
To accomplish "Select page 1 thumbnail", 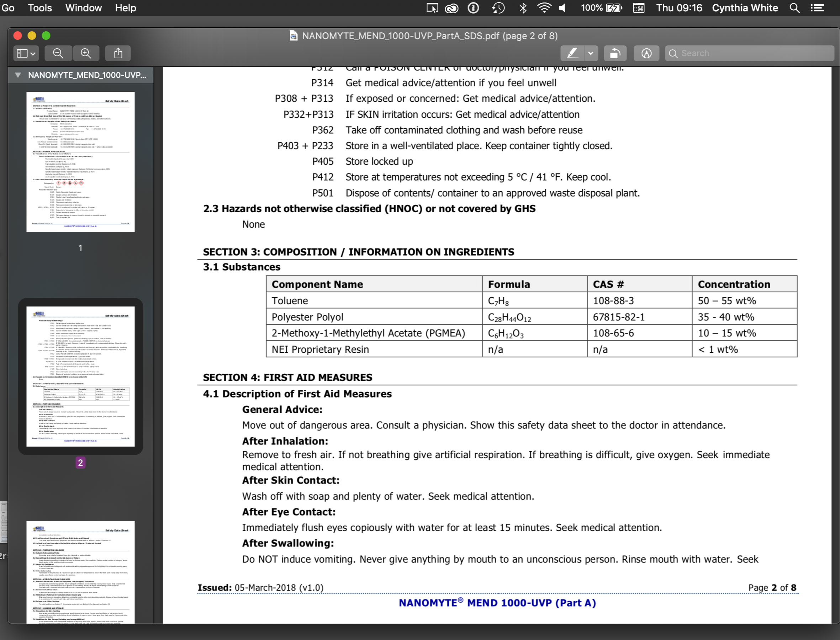I will point(80,161).
